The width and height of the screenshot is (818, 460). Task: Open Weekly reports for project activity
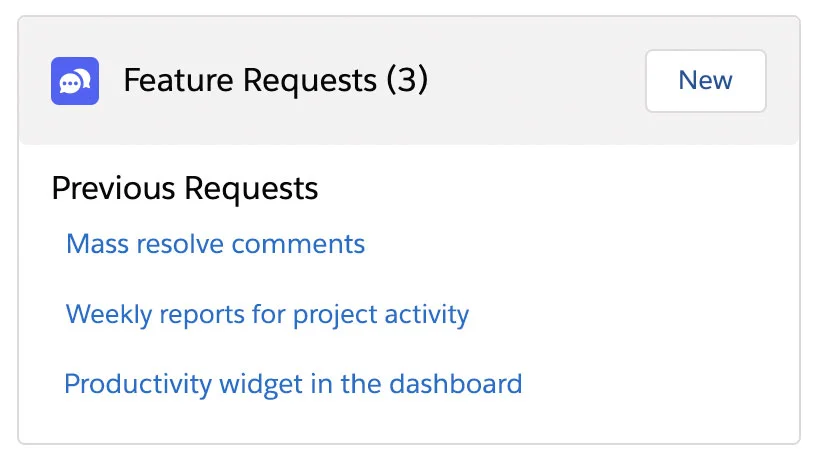point(267,314)
